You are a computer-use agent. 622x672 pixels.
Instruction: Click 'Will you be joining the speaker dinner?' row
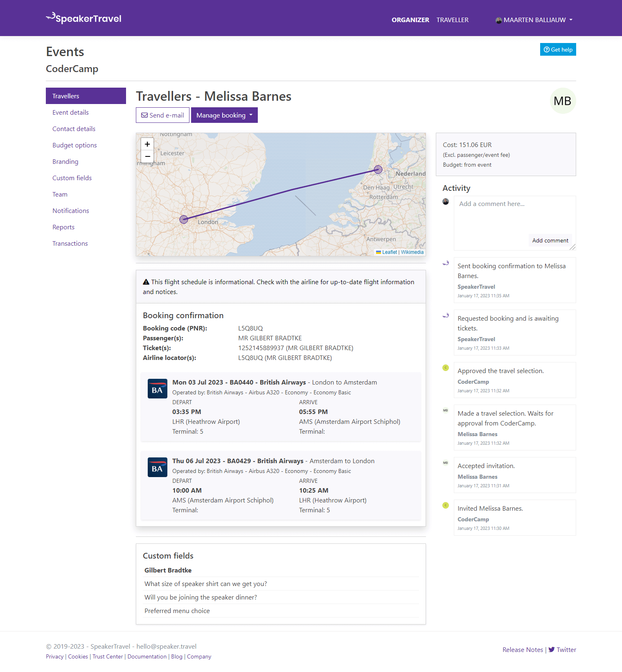[x=282, y=597]
